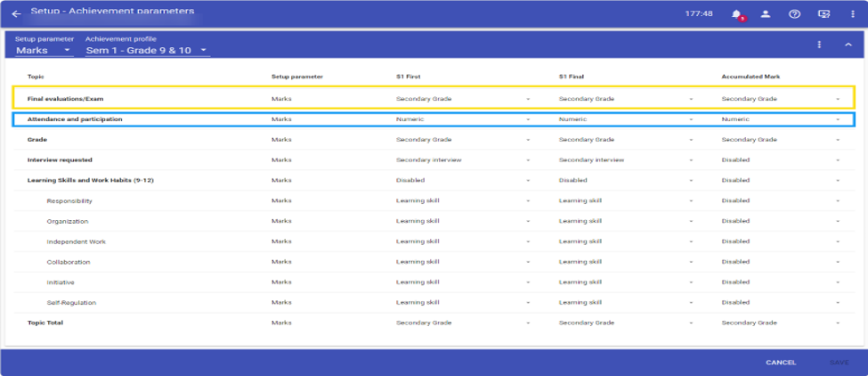Open the panel's vertical dots options menu
This screenshot has height=376, width=868.
819,45
